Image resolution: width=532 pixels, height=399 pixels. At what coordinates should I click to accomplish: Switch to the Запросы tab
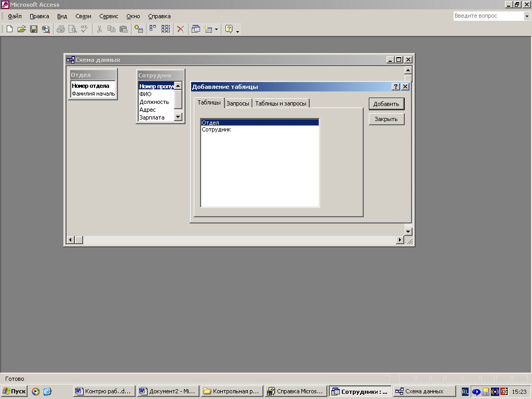coord(238,103)
